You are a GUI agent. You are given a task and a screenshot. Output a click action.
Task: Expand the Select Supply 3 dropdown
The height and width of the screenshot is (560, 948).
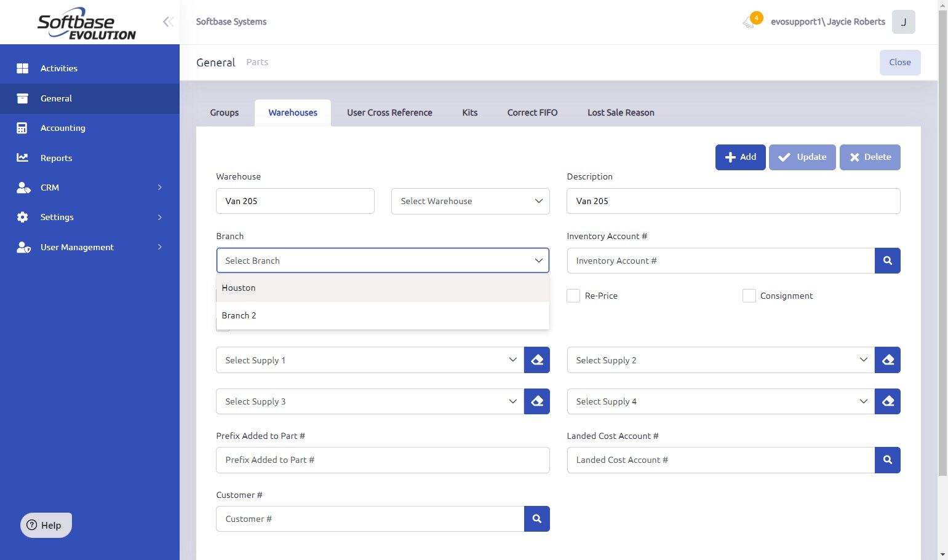(x=370, y=401)
